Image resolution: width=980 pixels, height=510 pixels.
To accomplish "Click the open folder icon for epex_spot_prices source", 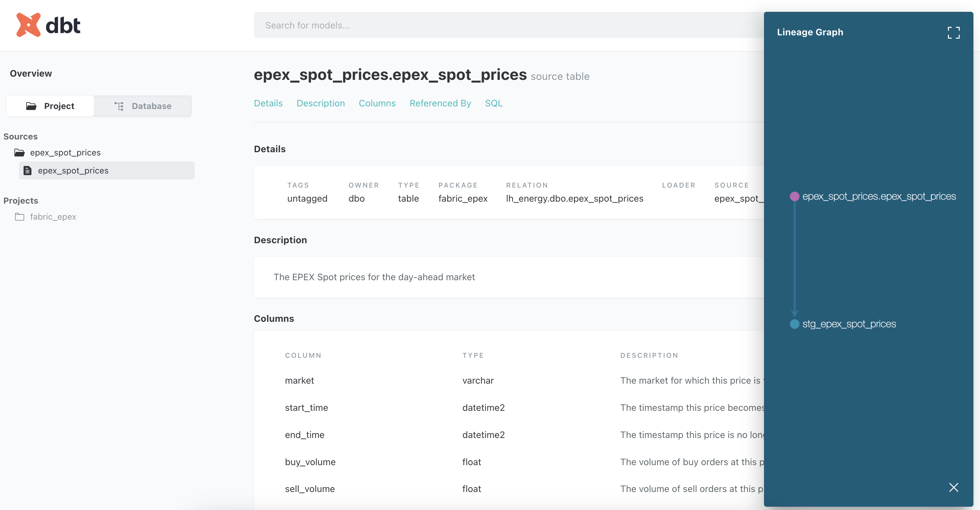I will point(19,153).
